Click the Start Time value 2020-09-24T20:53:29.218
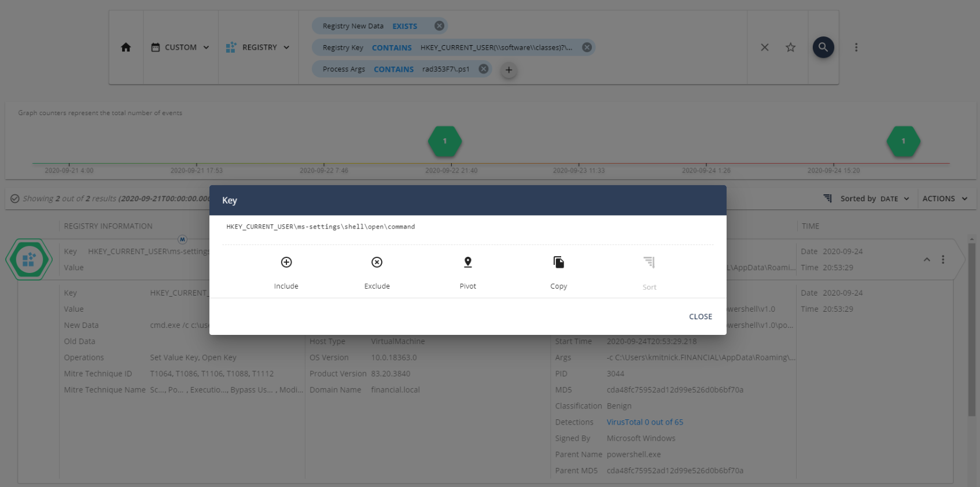 click(x=652, y=341)
